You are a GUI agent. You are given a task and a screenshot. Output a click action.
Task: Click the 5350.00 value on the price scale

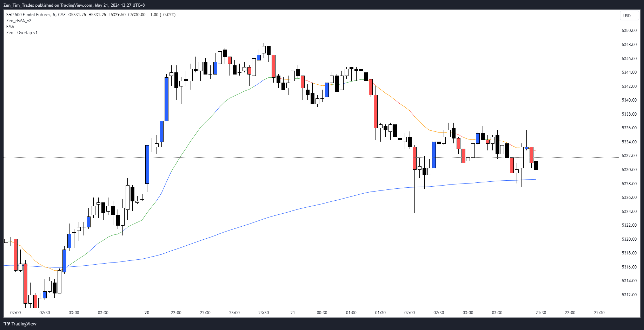(x=629, y=31)
